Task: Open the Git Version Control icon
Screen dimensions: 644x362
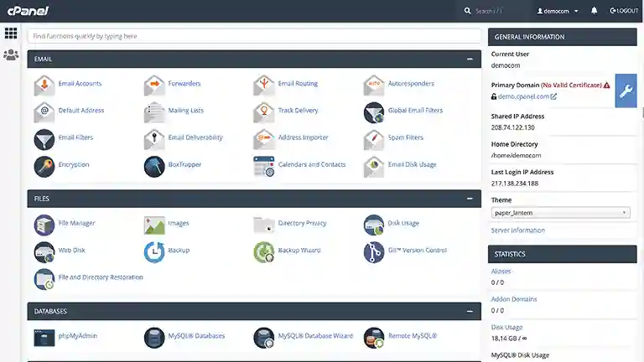Action: (374, 252)
